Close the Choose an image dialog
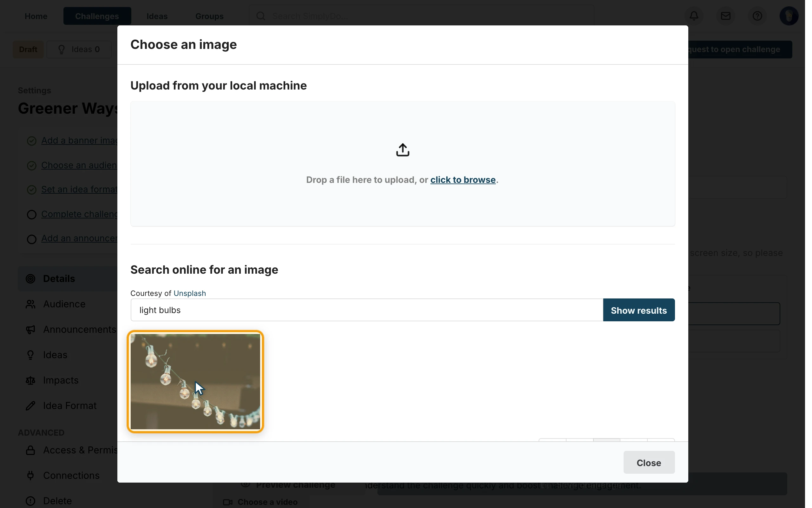This screenshot has height=508, width=812. pos(649,462)
